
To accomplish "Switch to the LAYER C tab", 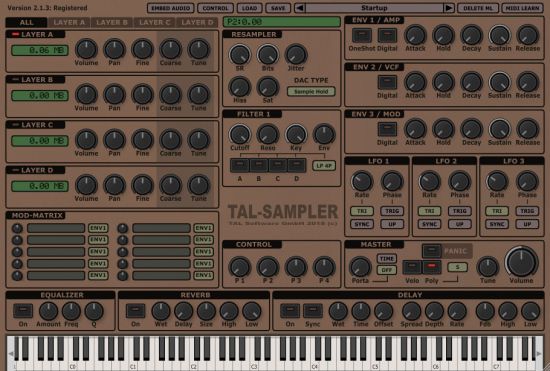I will tap(154, 22).
